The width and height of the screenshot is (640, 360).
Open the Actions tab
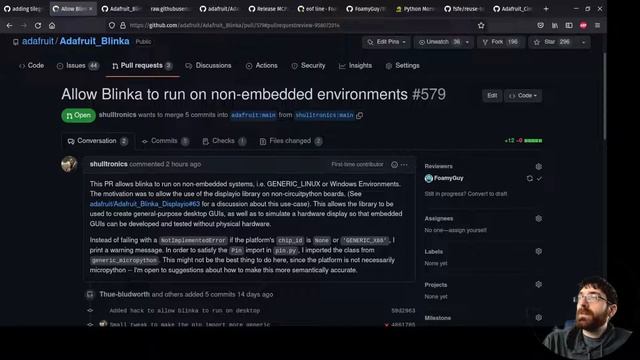[x=262, y=66]
